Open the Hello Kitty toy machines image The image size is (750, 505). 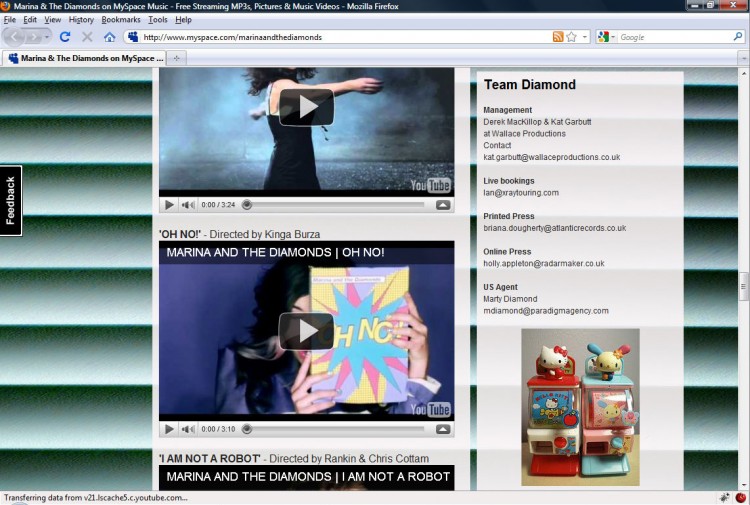[x=580, y=407]
